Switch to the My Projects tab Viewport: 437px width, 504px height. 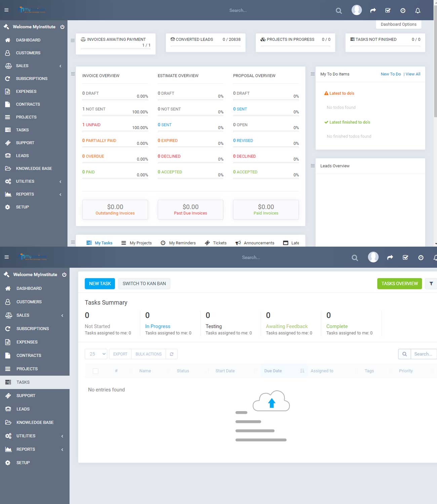point(136,243)
